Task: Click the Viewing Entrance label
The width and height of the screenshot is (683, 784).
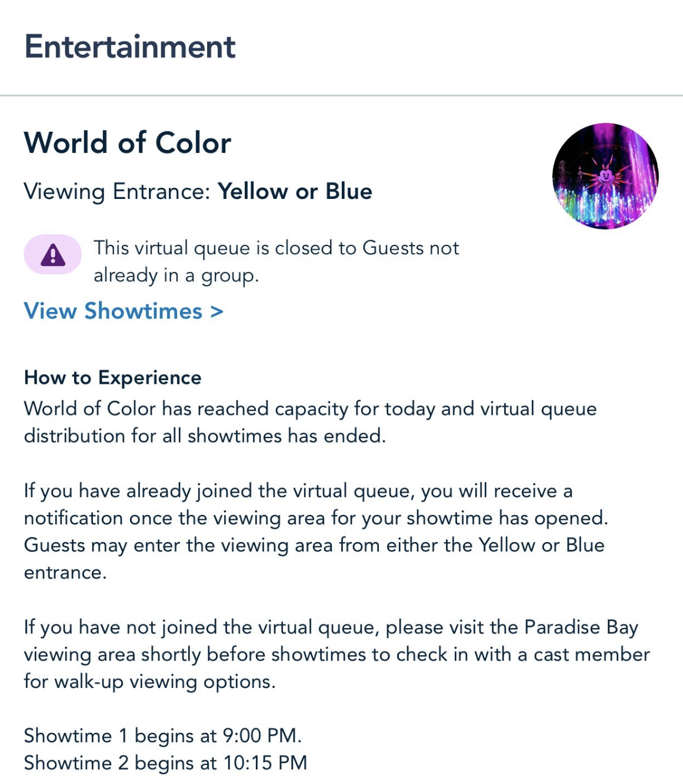Action: point(116,192)
